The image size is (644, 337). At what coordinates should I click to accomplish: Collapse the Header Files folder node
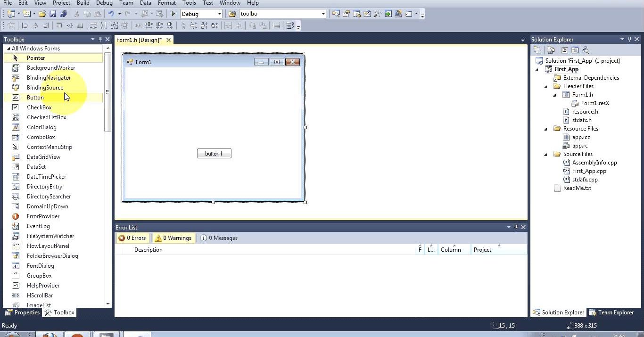click(546, 87)
